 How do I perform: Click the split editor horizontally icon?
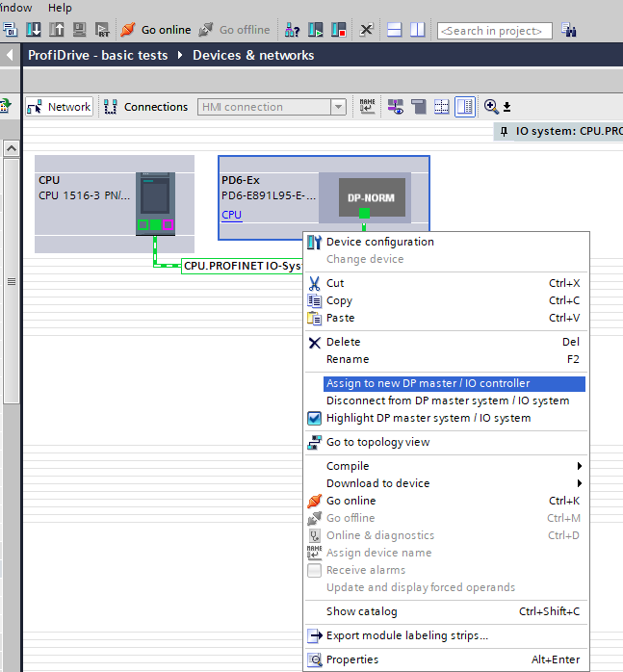pos(396,30)
